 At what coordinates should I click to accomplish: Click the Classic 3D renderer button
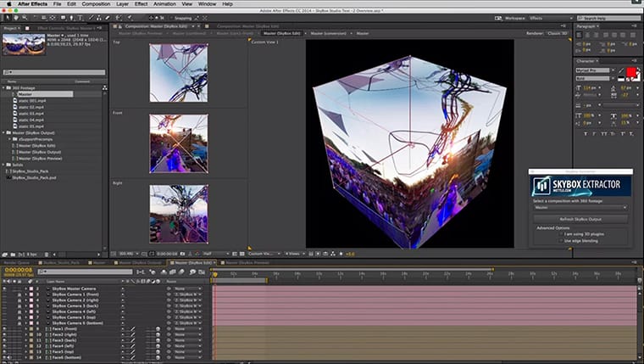click(x=557, y=33)
